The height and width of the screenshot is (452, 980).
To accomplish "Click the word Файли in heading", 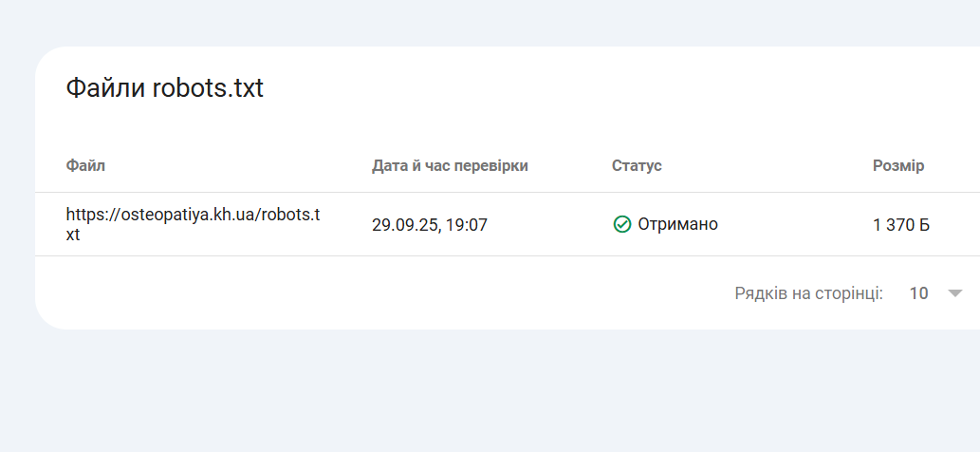I will 105,89.
